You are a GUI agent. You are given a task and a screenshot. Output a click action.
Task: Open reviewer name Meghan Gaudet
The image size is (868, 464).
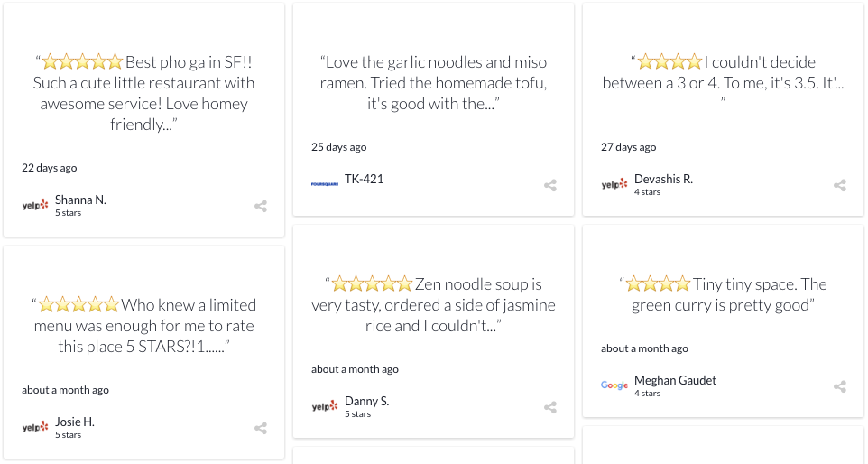coord(675,380)
